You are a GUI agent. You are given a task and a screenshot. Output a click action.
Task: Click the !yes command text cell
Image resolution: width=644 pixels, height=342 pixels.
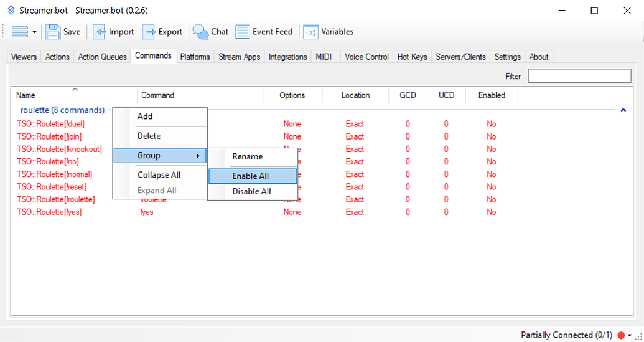click(147, 212)
